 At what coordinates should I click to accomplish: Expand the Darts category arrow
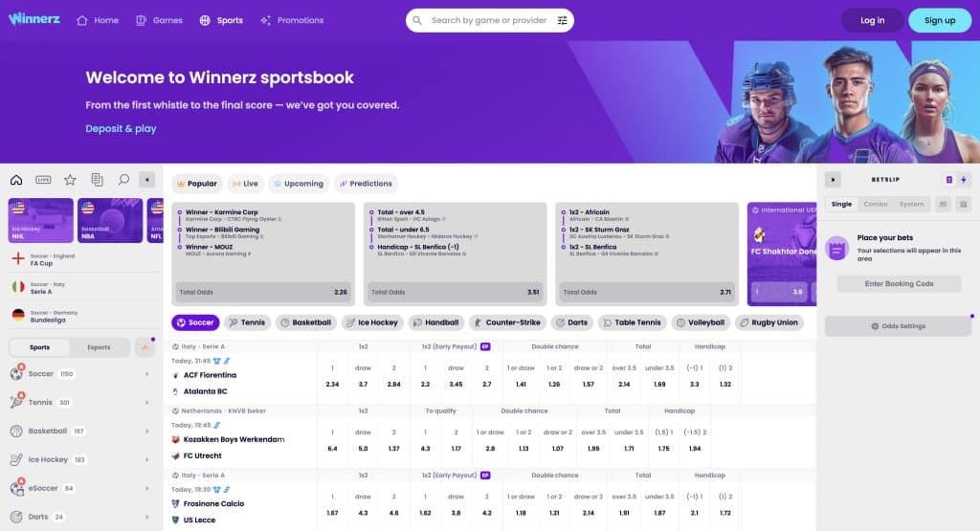point(146,517)
